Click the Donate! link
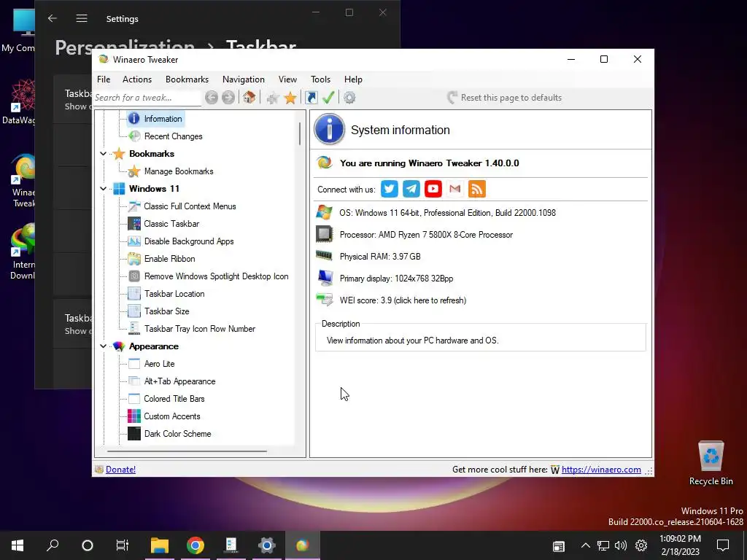This screenshot has height=560, width=747. [120, 470]
